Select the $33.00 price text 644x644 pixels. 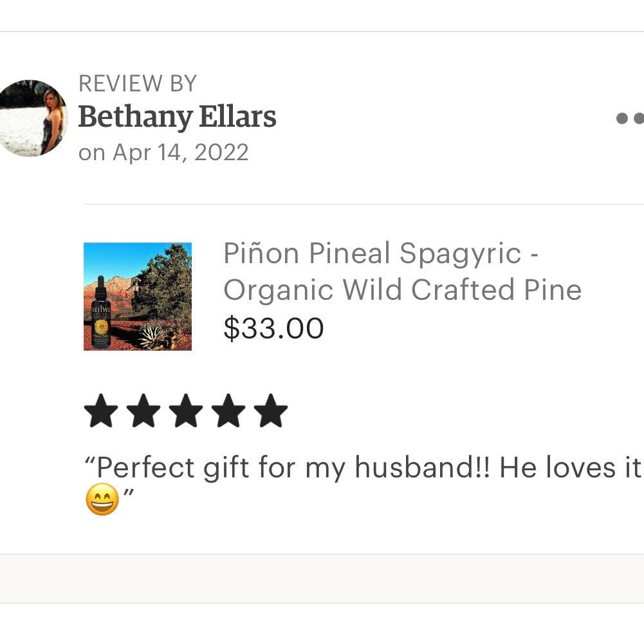click(274, 328)
